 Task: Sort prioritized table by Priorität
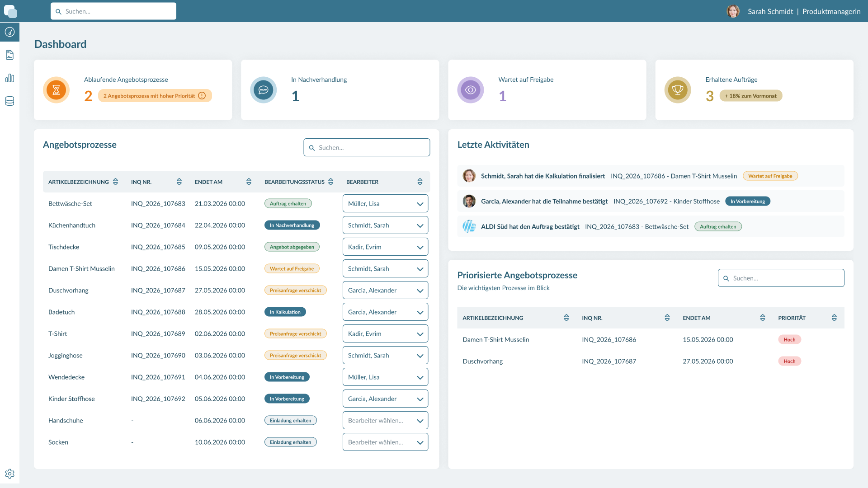click(x=834, y=318)
